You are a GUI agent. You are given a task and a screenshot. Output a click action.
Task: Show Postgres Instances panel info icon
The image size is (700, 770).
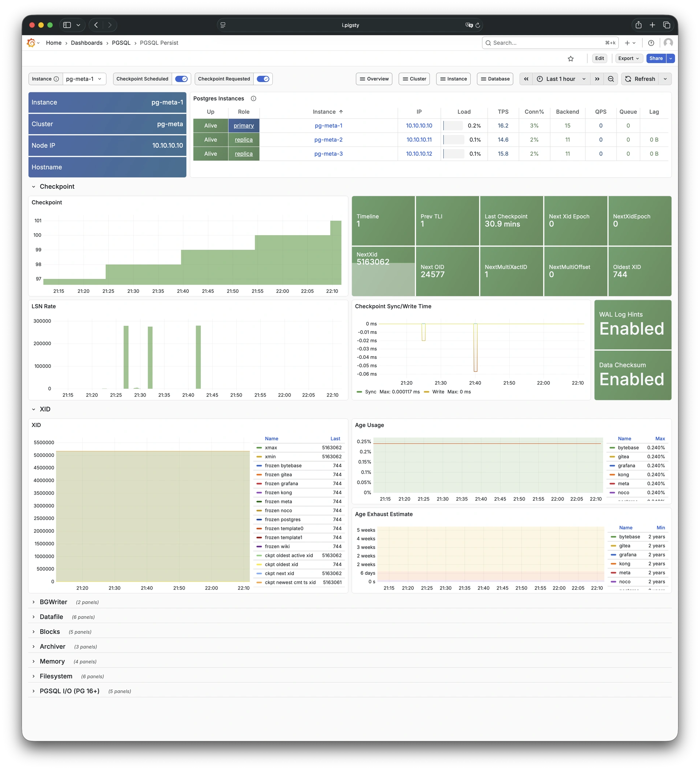click(253, 98)
